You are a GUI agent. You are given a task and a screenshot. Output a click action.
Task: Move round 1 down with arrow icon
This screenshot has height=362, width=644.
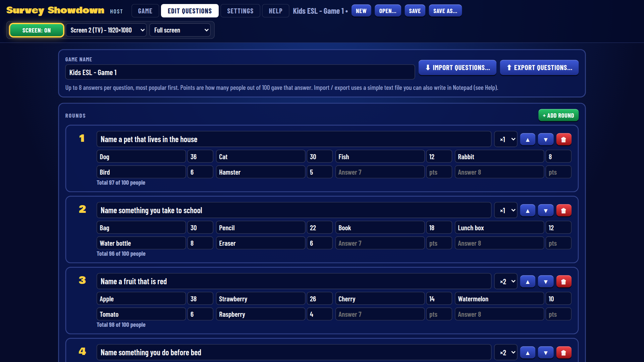coord(546,139)
